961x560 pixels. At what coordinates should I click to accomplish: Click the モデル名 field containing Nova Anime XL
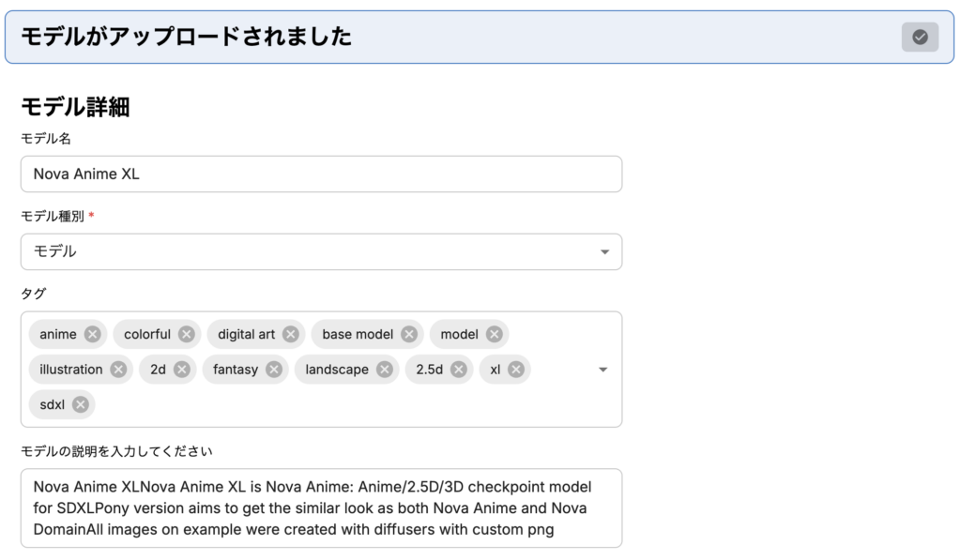(x=321, y=174)
